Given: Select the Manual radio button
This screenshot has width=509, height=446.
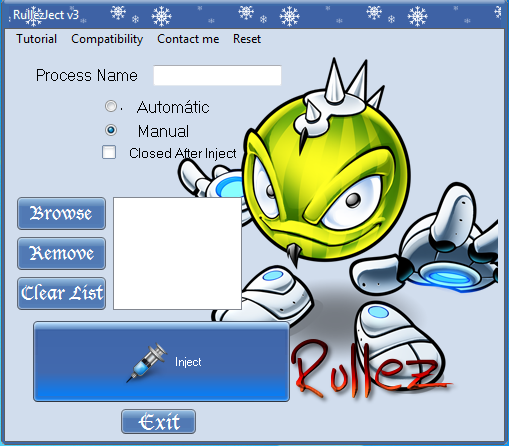Looking at the screenshot, I should point(111,130).
